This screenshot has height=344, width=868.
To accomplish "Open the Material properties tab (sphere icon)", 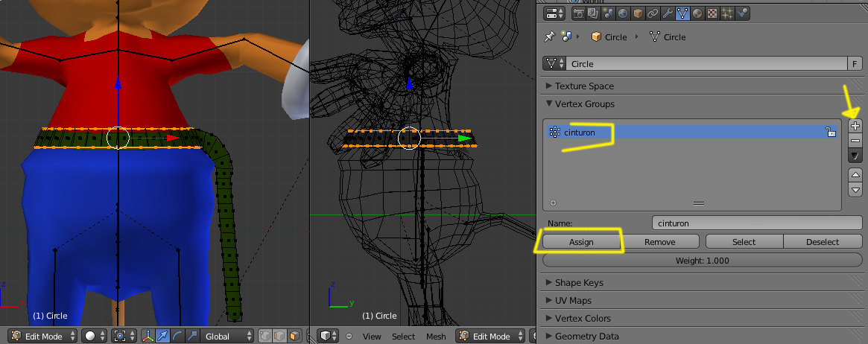I will [697, 14].
